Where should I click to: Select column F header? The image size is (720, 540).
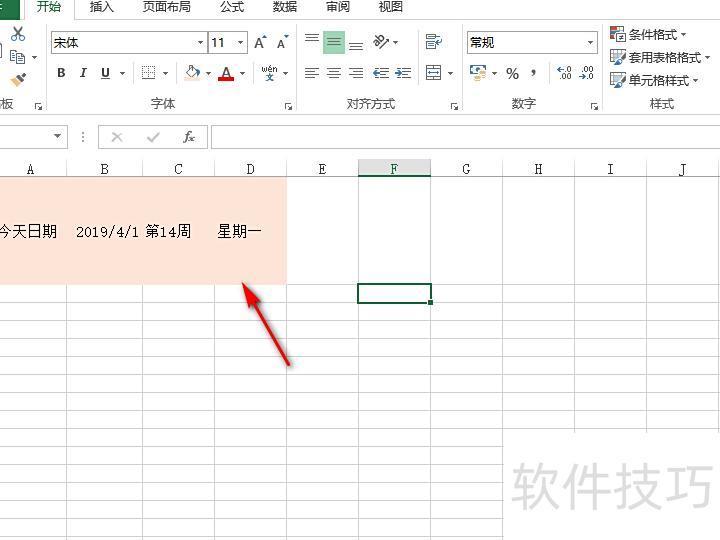(x=394, y=169)
